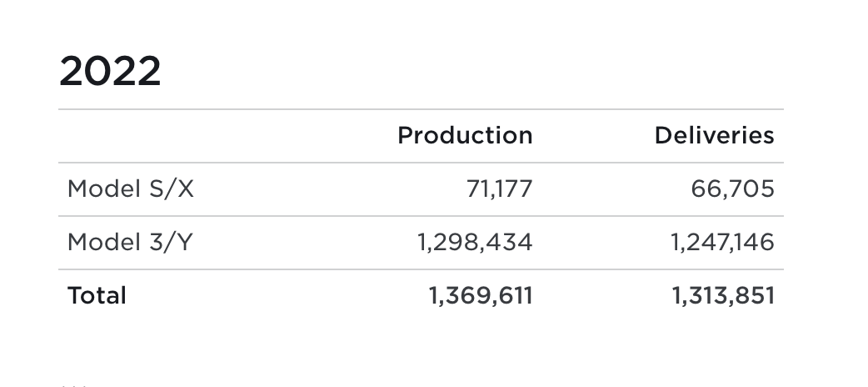Select the Model S/X deliveries value 66,705

point(732,189)
